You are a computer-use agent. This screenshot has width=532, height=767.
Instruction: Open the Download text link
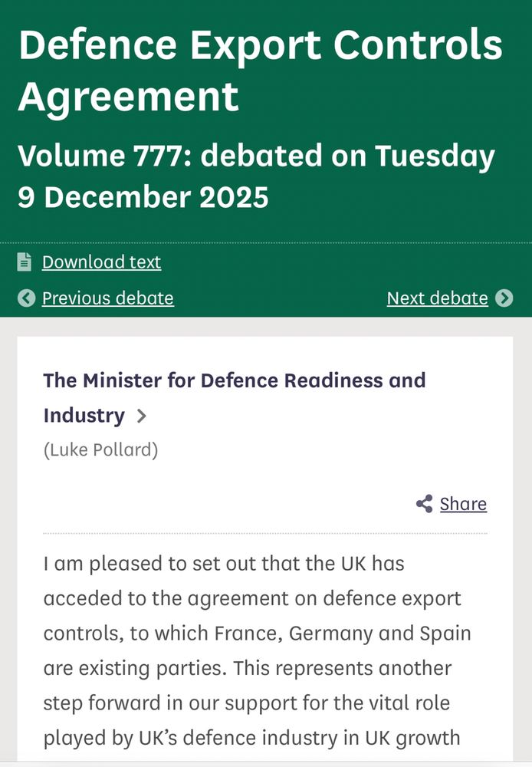pyautogui.click(x=101, y=262)
